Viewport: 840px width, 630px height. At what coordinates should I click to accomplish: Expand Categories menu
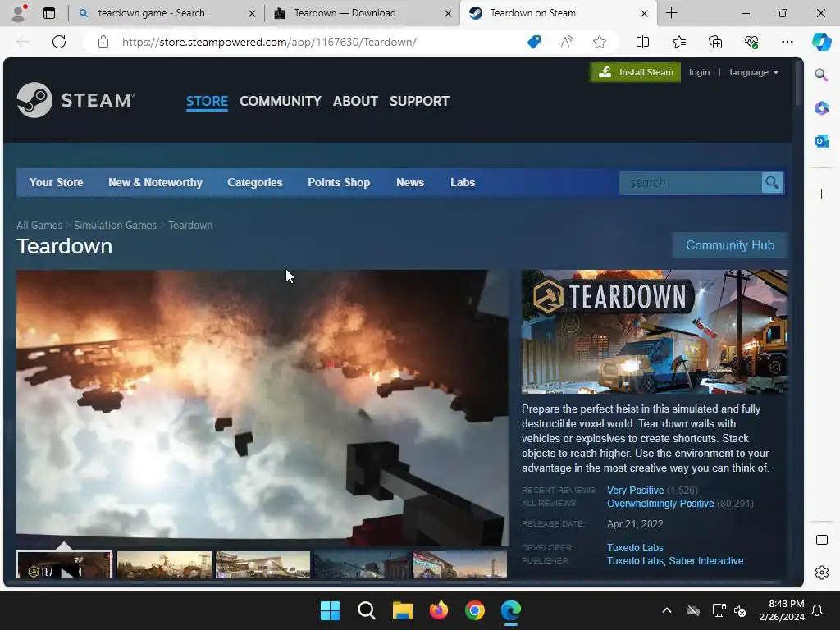[x=255, y=183]
